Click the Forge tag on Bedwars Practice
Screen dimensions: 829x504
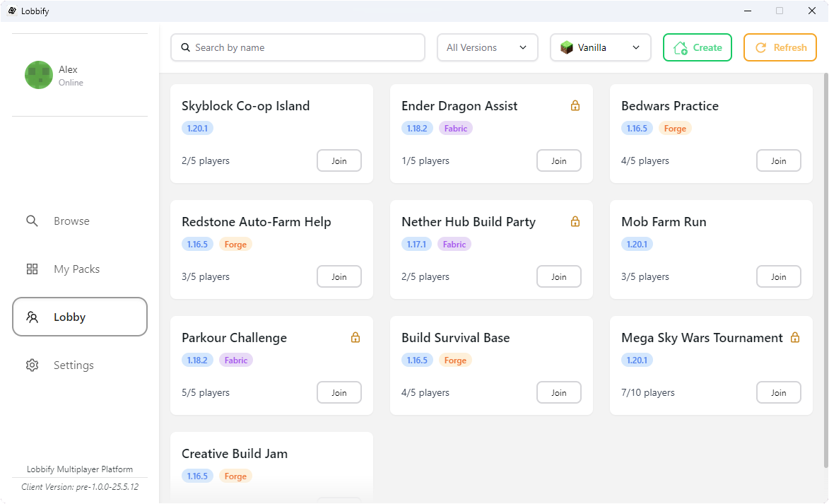675,129
